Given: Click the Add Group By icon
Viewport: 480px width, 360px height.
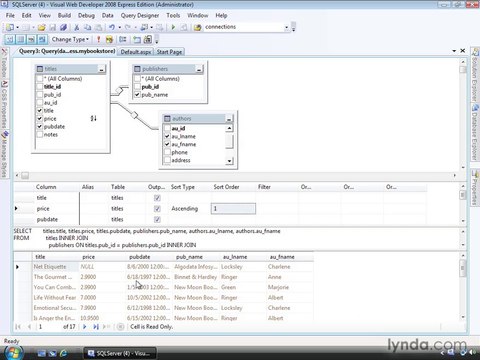Looking at the screenshot, I should point(123,40).
